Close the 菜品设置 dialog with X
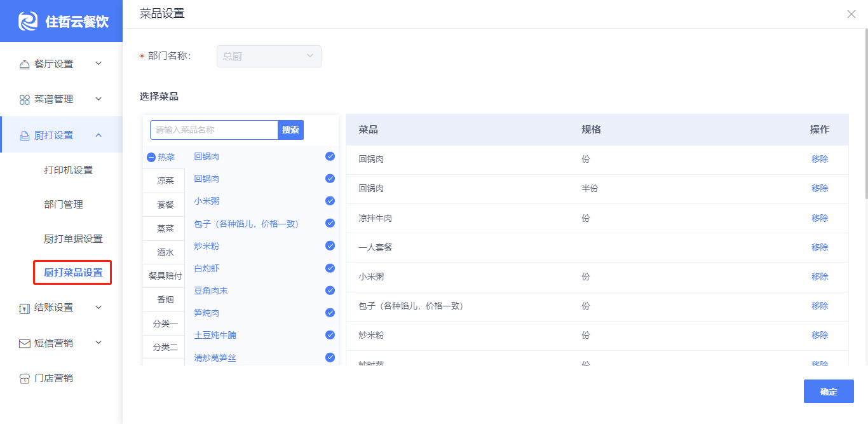The width and height of the screenshot is (868, 424). point(851,14)
